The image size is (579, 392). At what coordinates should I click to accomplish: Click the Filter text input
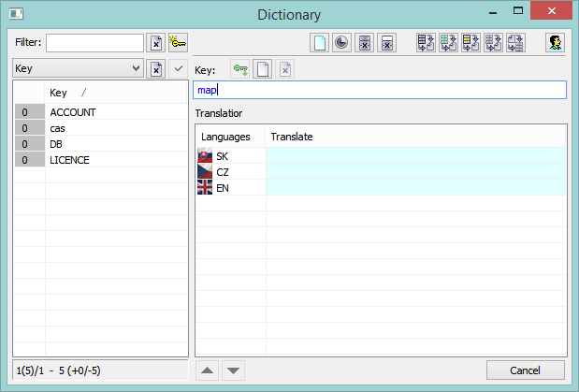[x=94, y=43]
